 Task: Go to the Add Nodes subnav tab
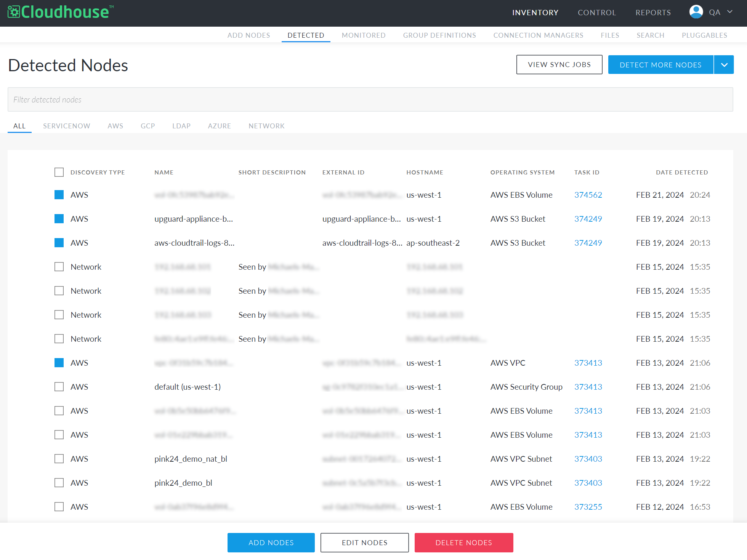(x=248, y=35)
